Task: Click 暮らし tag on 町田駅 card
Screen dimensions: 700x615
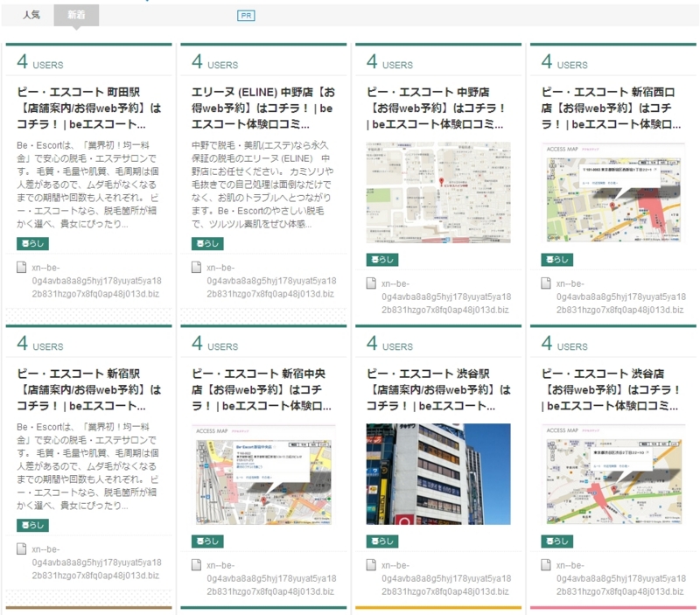Action: [x=32, y=243]
